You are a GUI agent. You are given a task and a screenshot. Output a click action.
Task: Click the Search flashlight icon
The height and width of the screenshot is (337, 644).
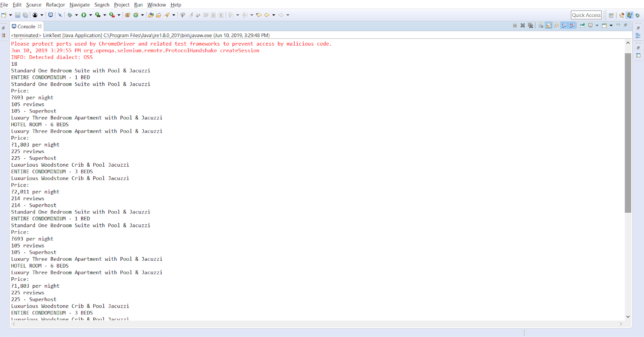[x=166, y=15]
